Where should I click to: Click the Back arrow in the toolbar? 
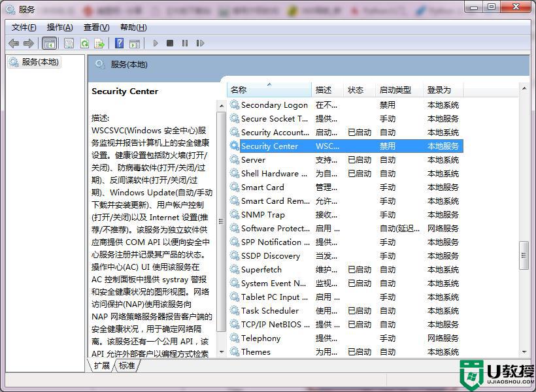tap(14, 43)
